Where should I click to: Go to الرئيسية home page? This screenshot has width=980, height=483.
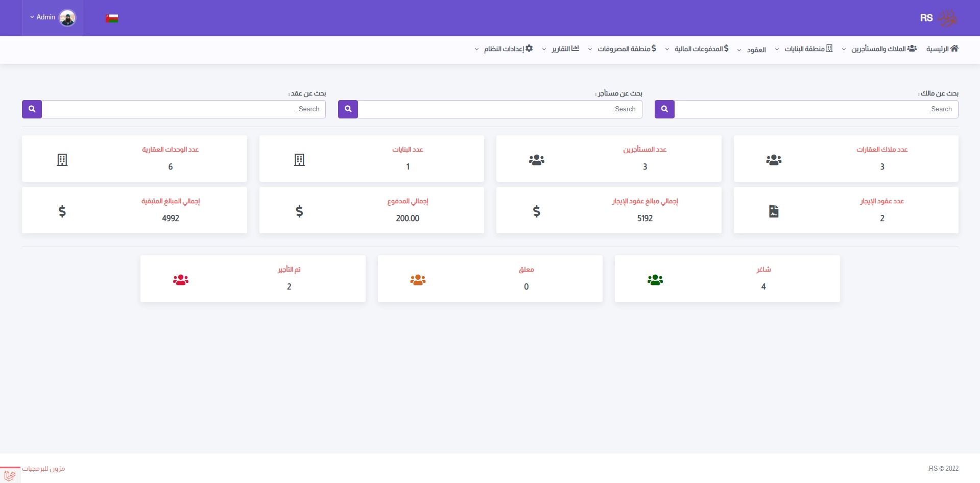pyautogui.click(x=942, y=49)
